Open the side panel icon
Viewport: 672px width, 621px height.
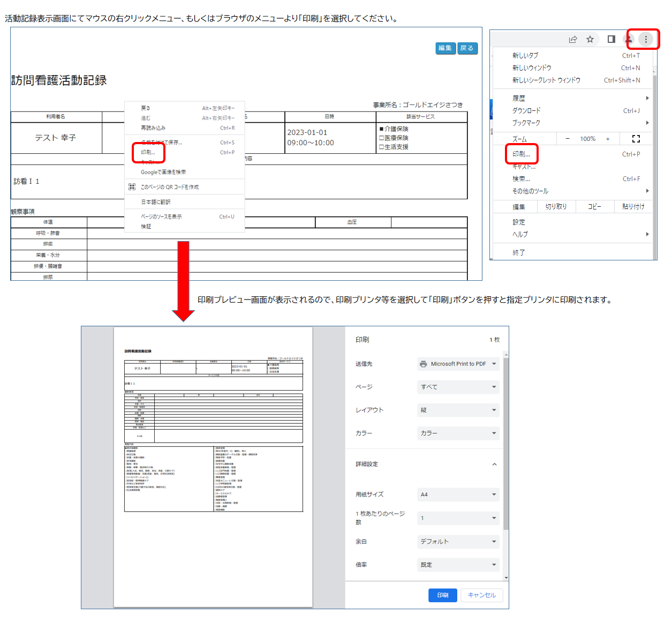click(611, 39)
